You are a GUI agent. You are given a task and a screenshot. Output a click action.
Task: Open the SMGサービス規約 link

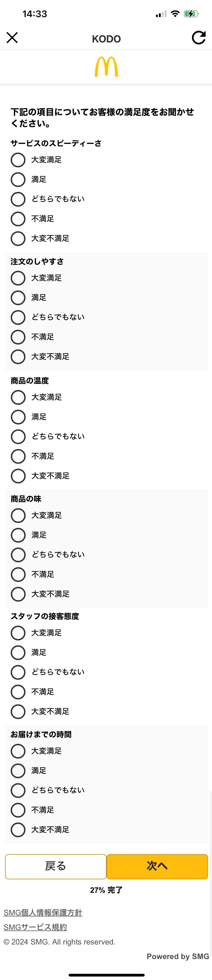pyautogui.click(x=35, y=927)
